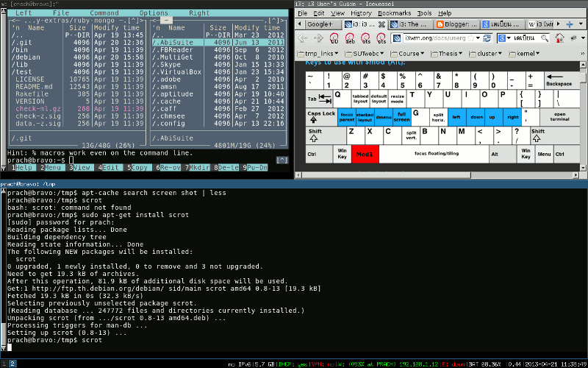Click the search magnifier icon
Viewport: 588px width, 368px height.
(544, 38)
